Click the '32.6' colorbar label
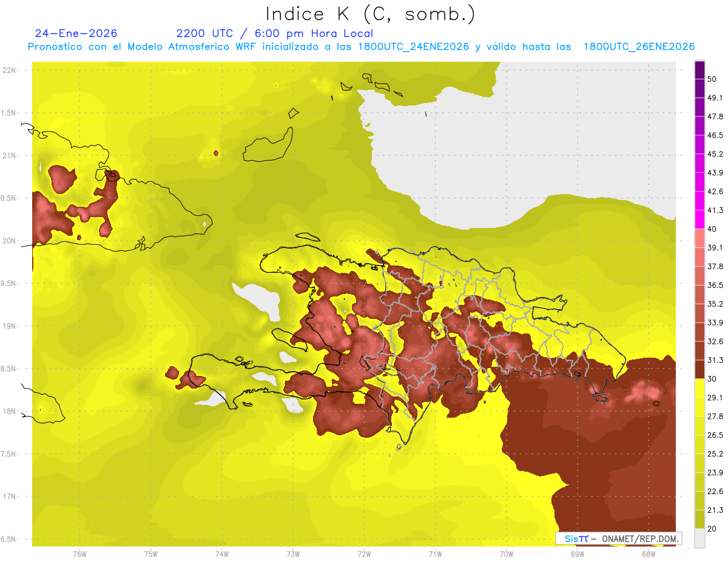The height and width of the screenshot is (562, 728). click(x=715, y=341)
